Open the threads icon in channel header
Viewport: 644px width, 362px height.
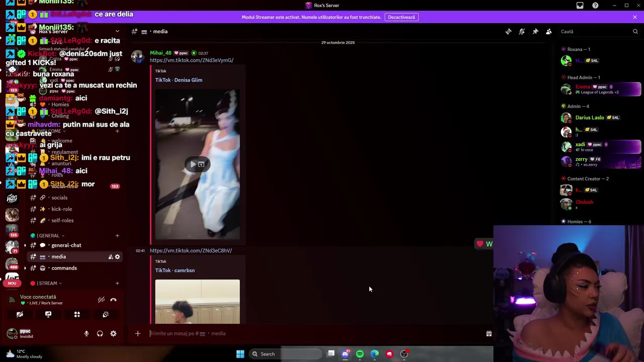coord(508,31)
